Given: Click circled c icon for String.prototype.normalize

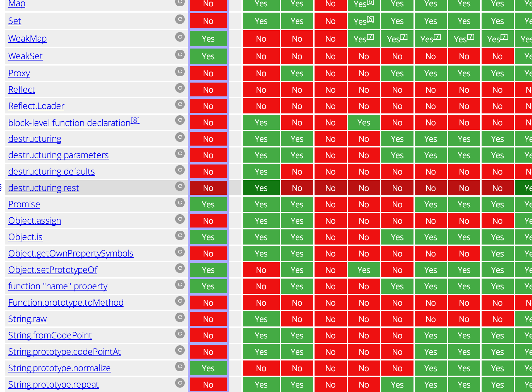Looking at the screenshot, I should 180,366.
